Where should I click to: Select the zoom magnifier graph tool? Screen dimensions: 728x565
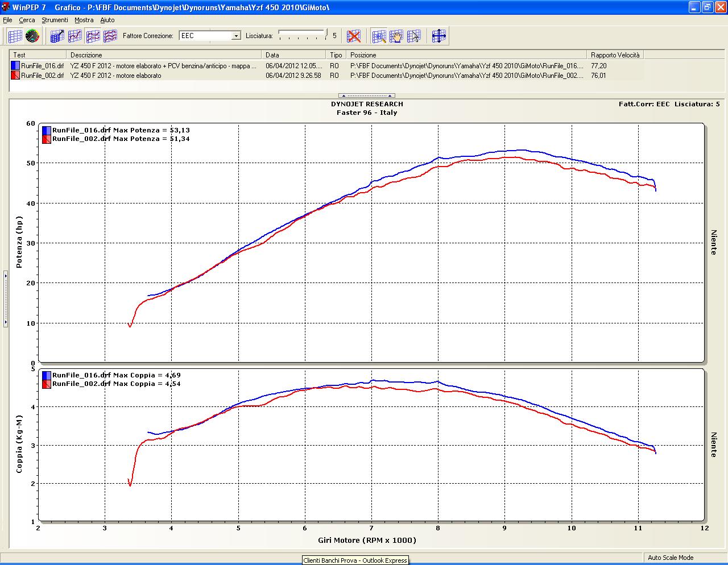tap(379, 36)
